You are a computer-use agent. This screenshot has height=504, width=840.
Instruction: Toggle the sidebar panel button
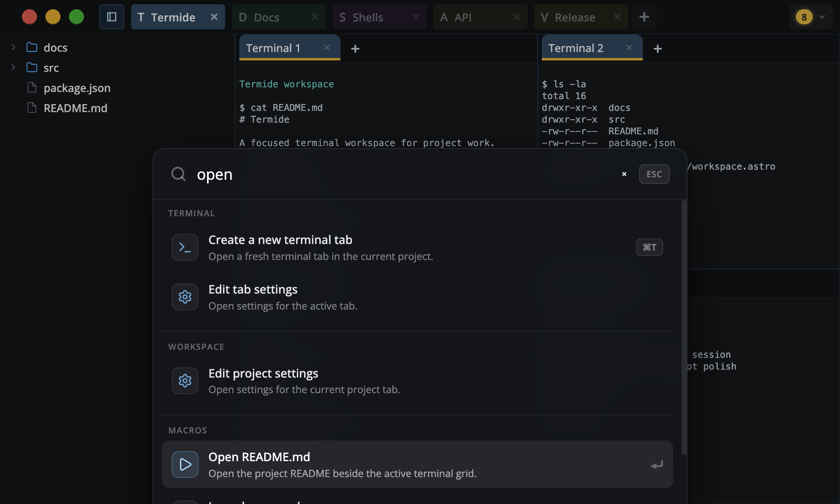pyautogui.click(x=112, y=17)
